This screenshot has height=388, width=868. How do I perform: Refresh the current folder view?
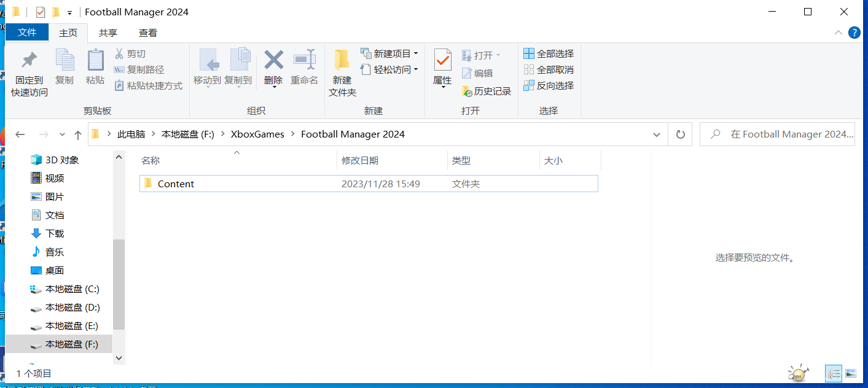pos(680,134)
